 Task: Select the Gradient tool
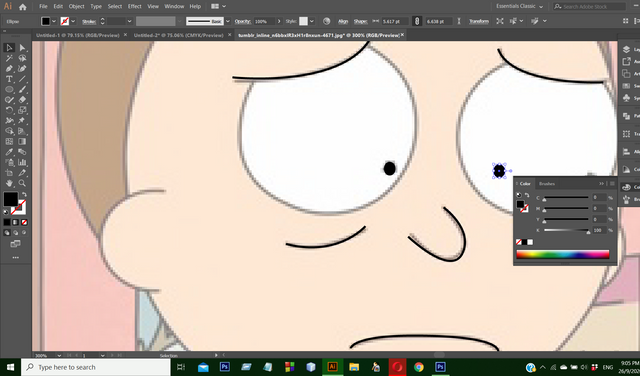pos(22,141)
